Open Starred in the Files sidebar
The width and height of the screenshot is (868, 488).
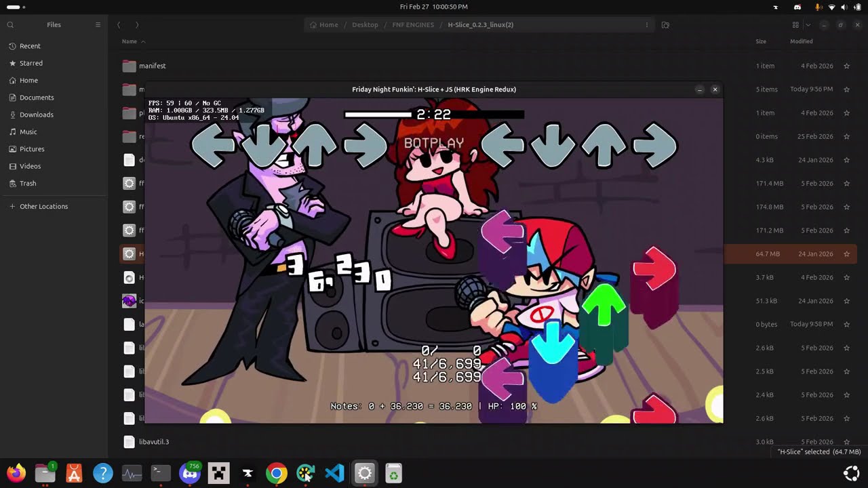point(54,63)
